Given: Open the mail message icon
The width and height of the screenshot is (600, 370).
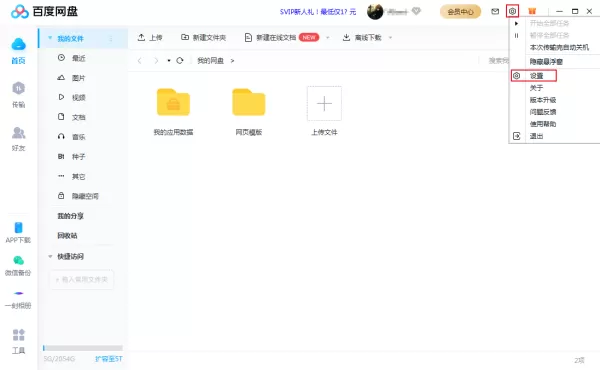Looking at the screenshot, I should pos(495,11).
